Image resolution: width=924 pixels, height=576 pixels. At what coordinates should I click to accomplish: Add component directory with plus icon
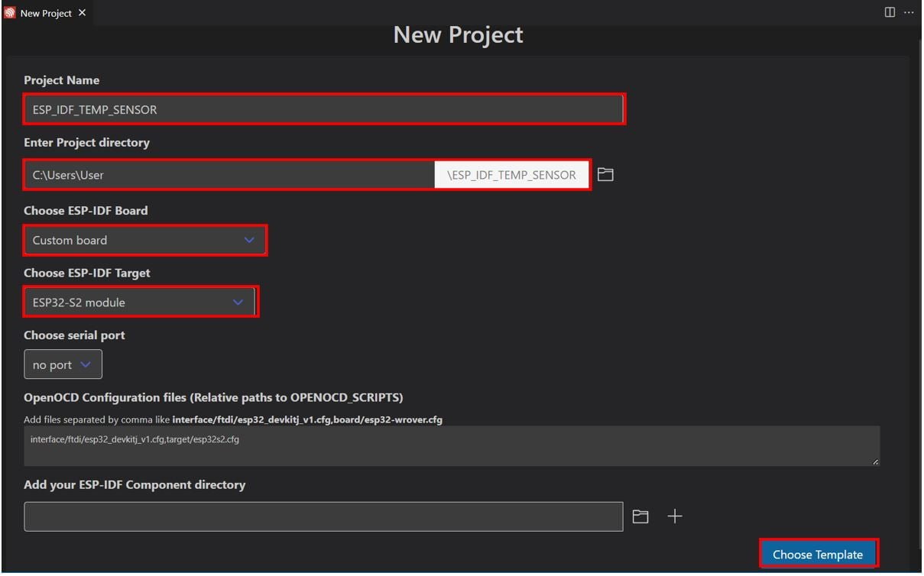pos(675,517)
